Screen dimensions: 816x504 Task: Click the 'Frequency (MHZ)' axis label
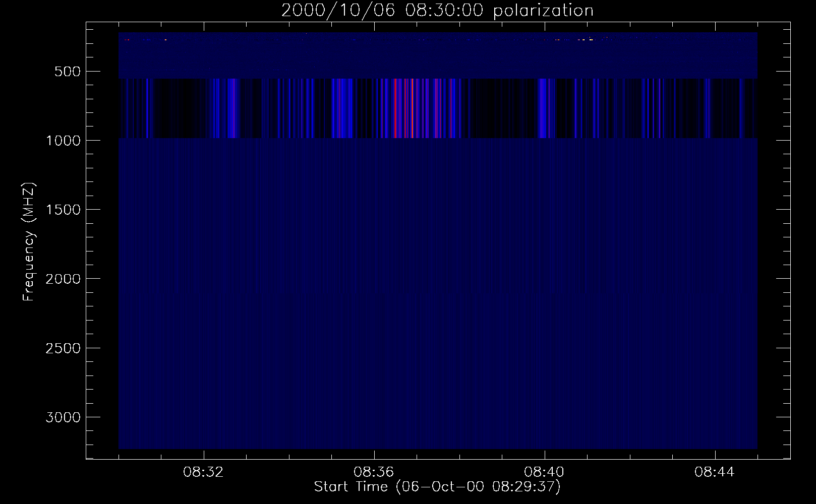[x=29, y=242]
